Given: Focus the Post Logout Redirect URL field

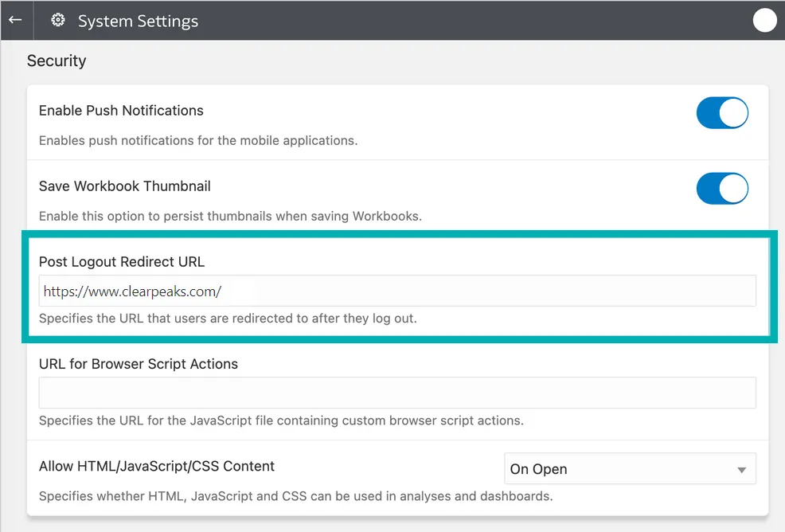Looking at the screenshot, I should (x=396, y=291).
